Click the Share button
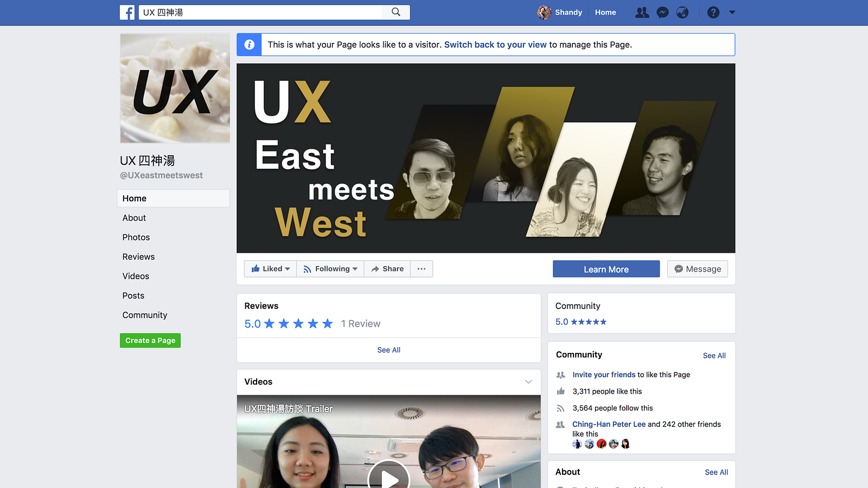This screenshot has width=868, height=488. pyautogui.click(x=387, y=269)
